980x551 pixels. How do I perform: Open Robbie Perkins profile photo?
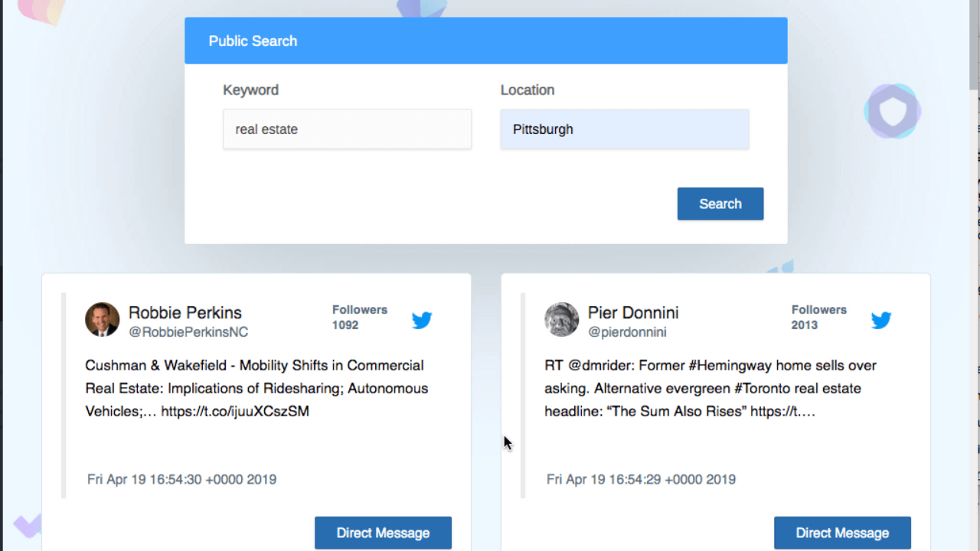pyautogui.click(x=103, y=320)
